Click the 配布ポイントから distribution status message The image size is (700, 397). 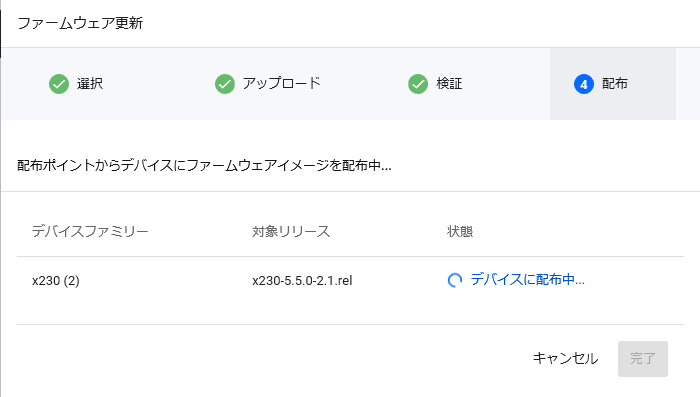click(204, 166)
